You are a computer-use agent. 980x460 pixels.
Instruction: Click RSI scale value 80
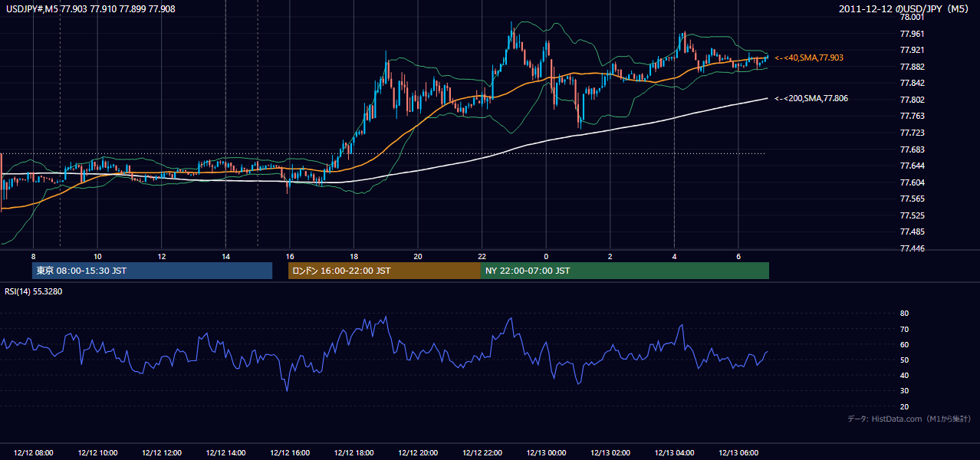click(x=904, y=314)
